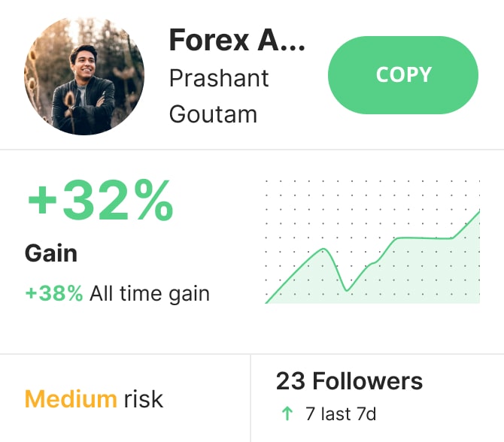Click the green +38% value
This screenshot has width=504, height=442.
[54, 293]
